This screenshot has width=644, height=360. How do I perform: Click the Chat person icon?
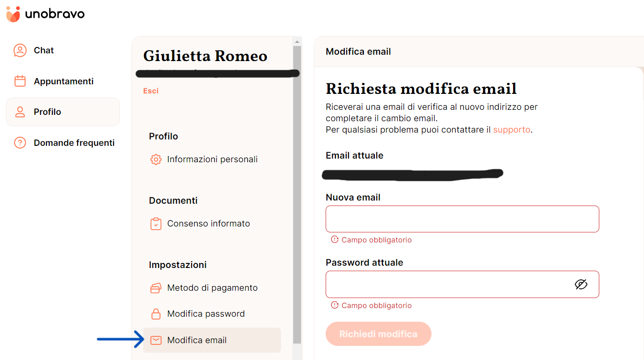pyautogui.click(x=20, y=50)
